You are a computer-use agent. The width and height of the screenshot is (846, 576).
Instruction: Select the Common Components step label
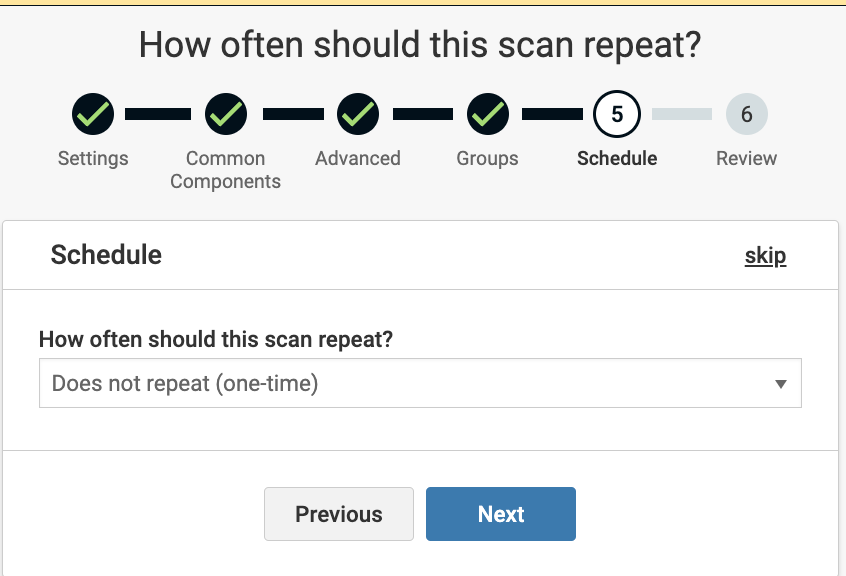coord(226,170)
